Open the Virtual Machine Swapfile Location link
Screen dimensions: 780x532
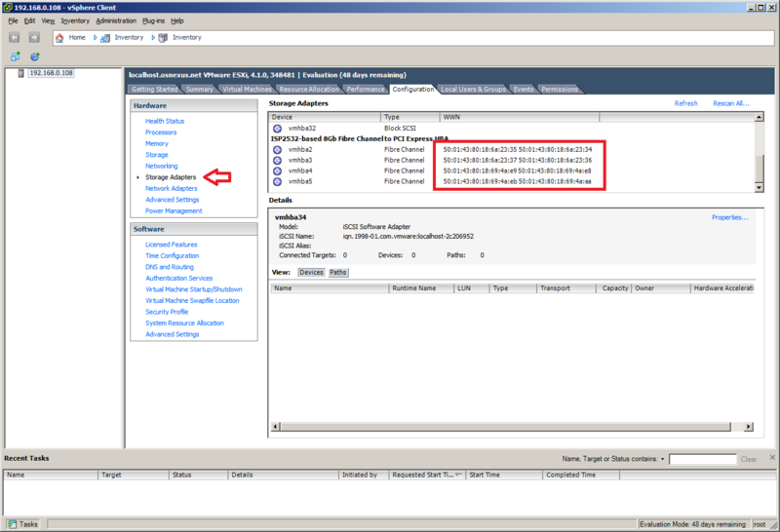point(192,300)
